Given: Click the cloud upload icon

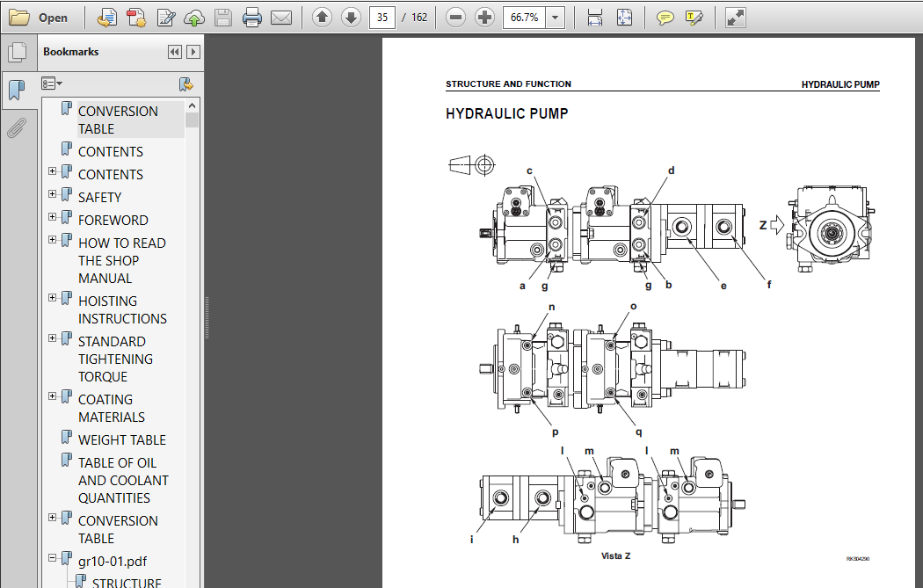Looking at the screenshot, I should (194, 18).
